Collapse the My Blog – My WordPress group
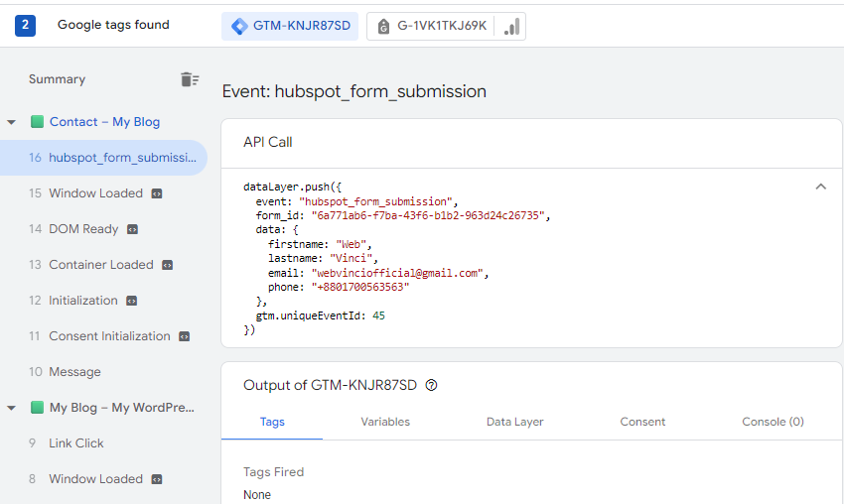The width and height of the screenshot is (844, 504). 12,408
